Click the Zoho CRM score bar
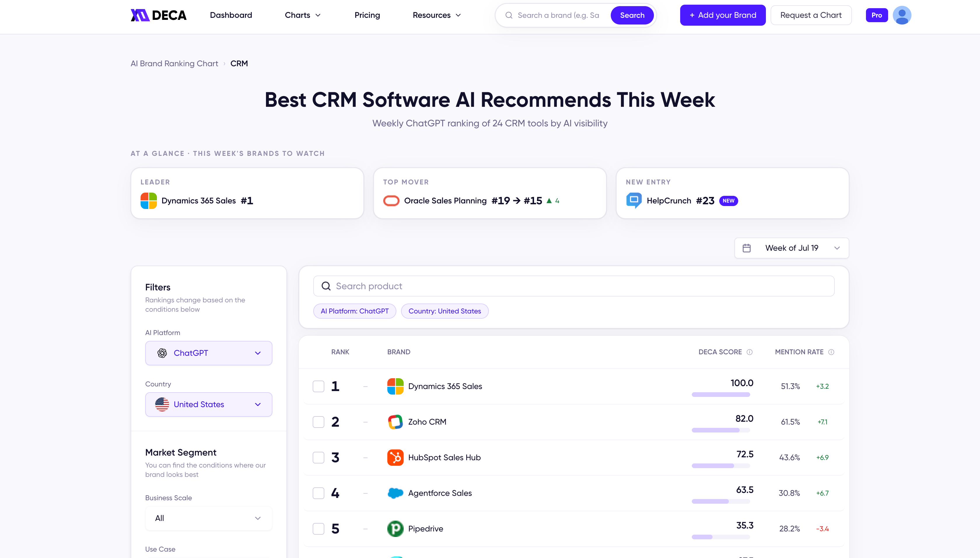 pyautogui.click(x=720, y=430)
